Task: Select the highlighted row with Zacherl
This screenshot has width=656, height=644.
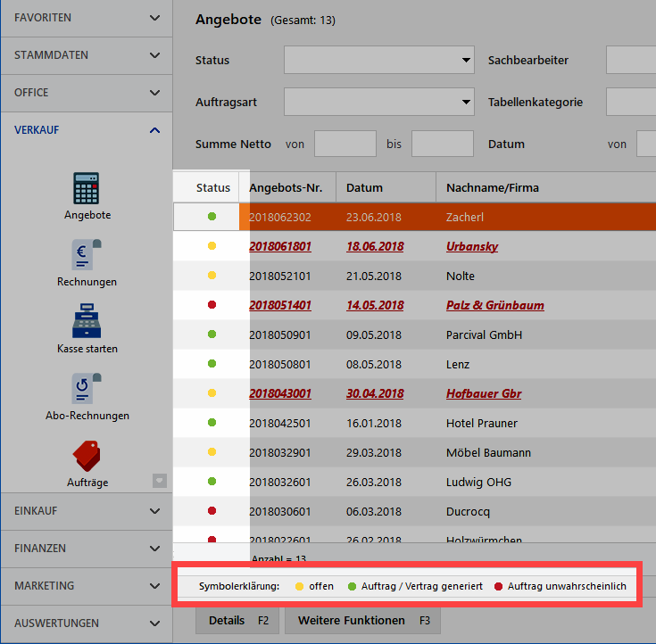Action: [415, 217]
